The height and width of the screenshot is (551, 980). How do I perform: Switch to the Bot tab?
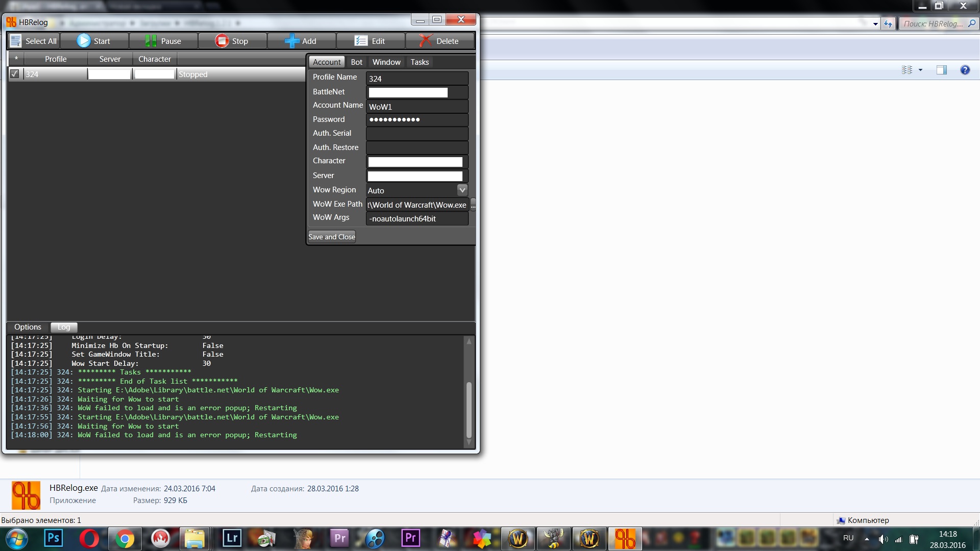pos(357,61)
